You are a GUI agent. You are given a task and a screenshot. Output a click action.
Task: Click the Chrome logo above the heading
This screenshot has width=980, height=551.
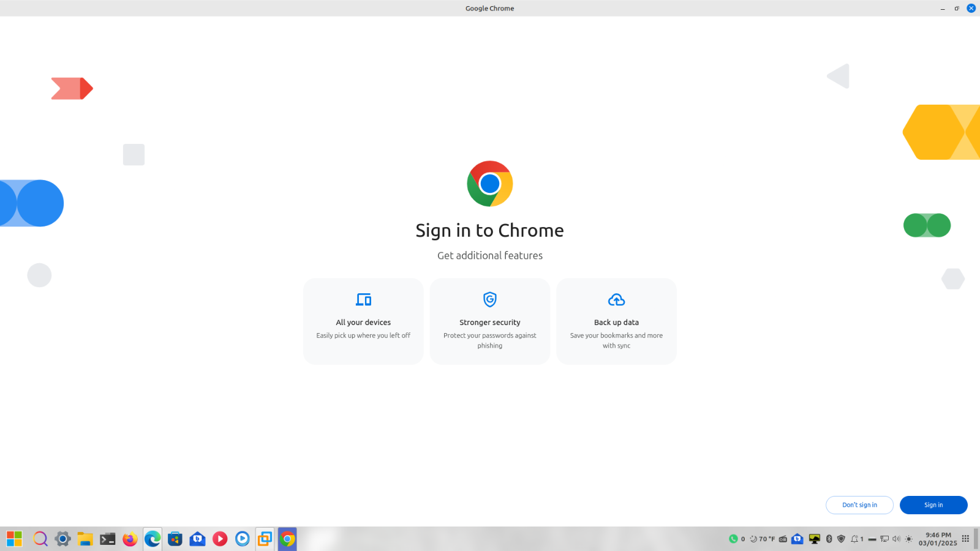(489, 184)
